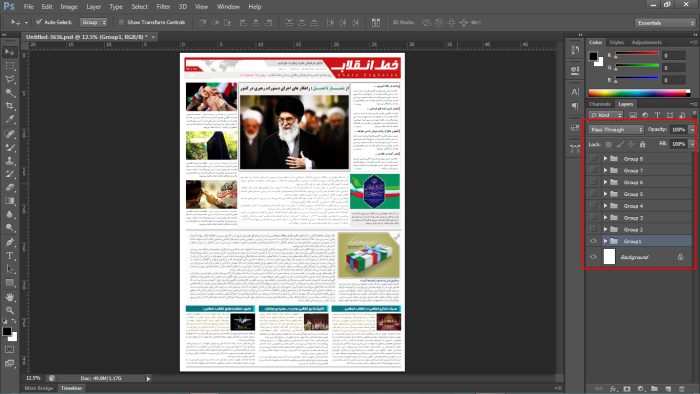Toggle Quick Mask mode icon

9,349
